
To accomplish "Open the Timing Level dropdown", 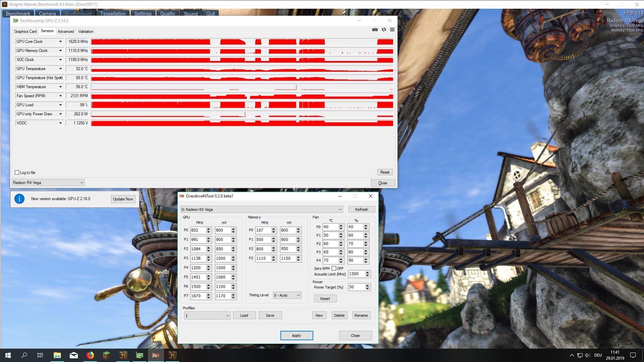I will pyautogui.click(x=287, y=295).
